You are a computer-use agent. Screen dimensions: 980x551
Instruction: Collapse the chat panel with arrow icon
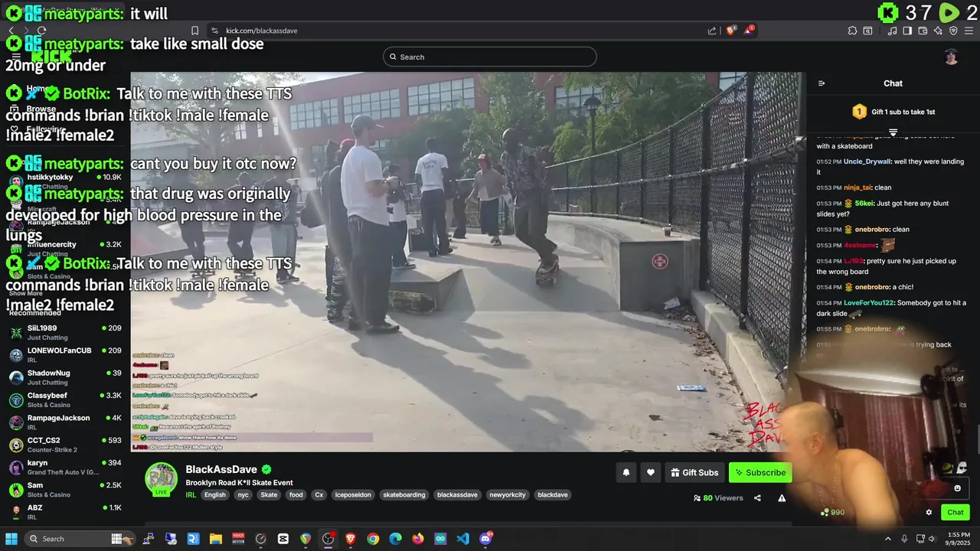(x=822, y=83)
